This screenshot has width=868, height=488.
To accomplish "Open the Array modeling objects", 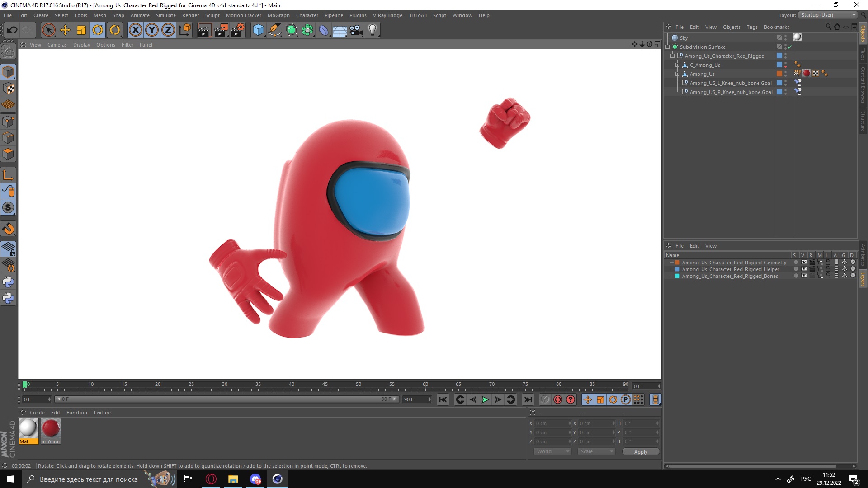I will click(x=307, y=30).
